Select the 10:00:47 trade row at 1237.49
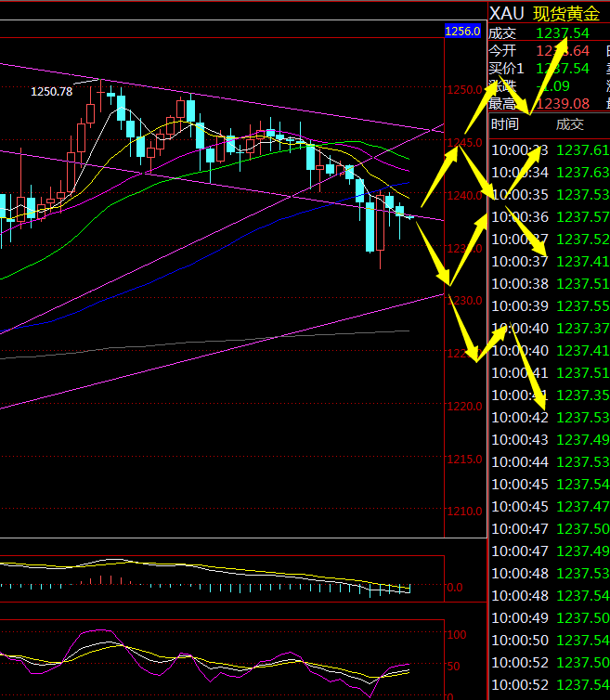Viewport: 610px width, 700px height. pyautogui.click(x=550, y=551)
